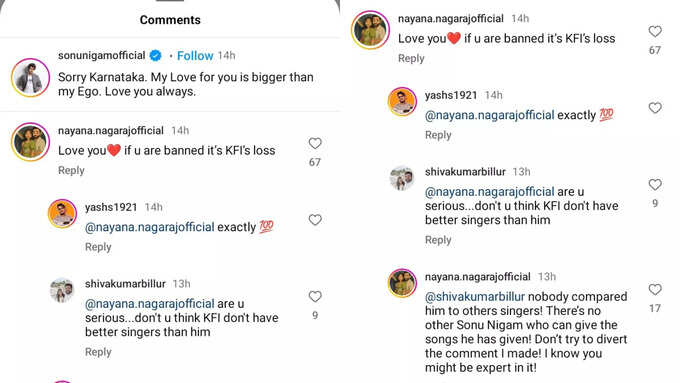Viewport: 680px width, 383px height.
Task: Grab the sheet handle above Comments title
Action: click(x=170, y=1)
